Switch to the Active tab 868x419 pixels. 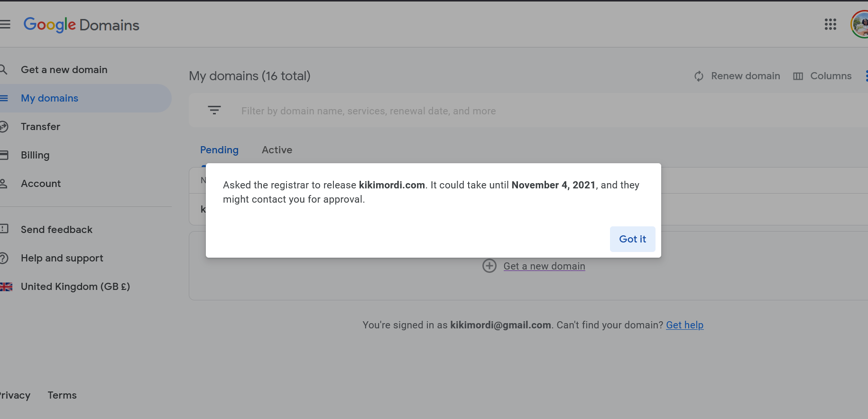point(277,150)
